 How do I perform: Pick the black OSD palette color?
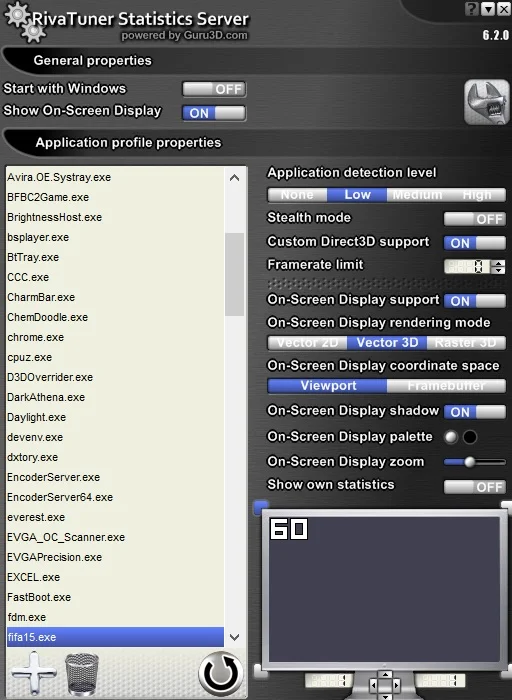point(470,437)
